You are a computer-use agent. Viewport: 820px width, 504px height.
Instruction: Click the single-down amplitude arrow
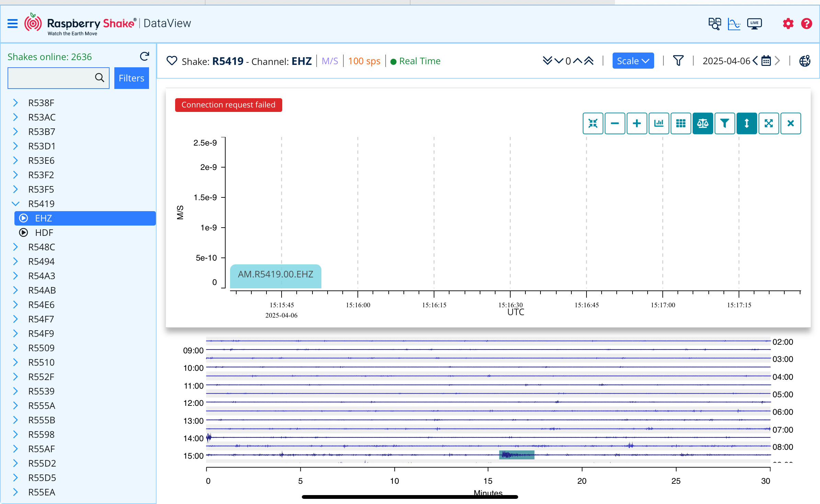pos(559,61)
